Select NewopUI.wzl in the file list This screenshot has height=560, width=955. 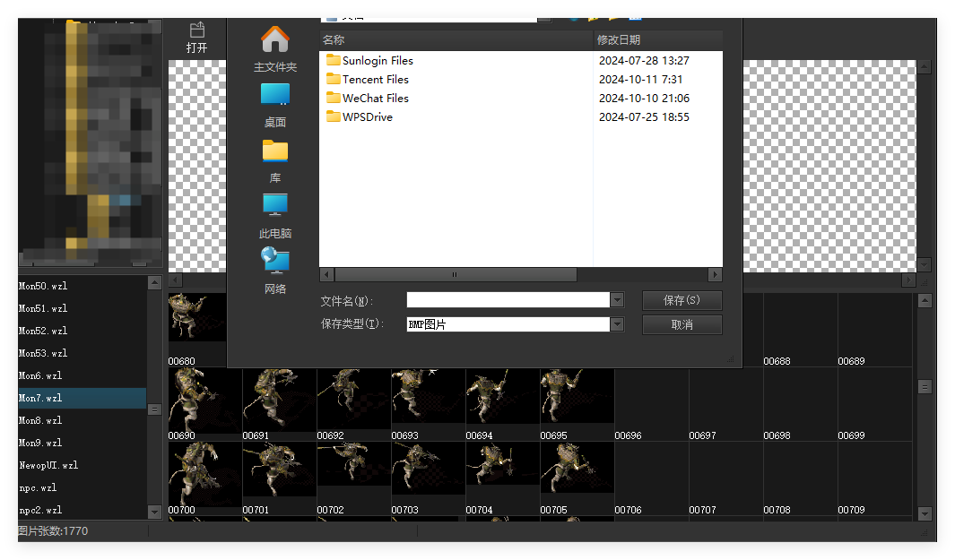[82, 466]
